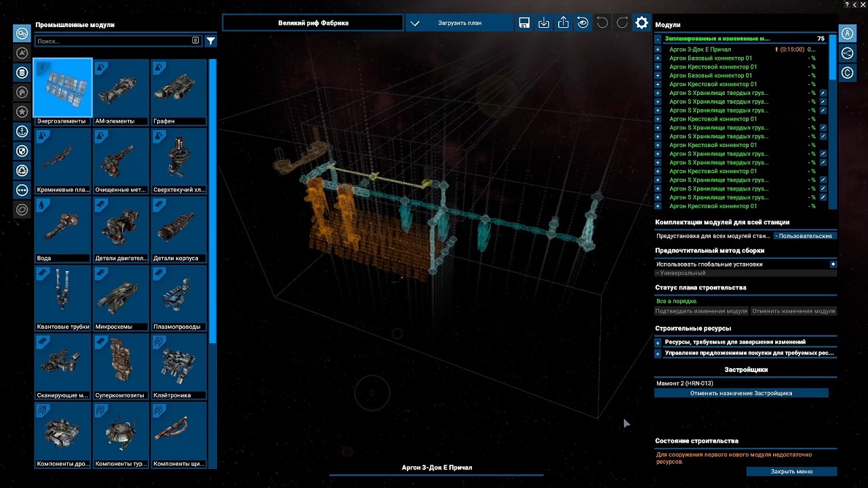
Task: Open the star icon module category
Action: coord(22,112)
